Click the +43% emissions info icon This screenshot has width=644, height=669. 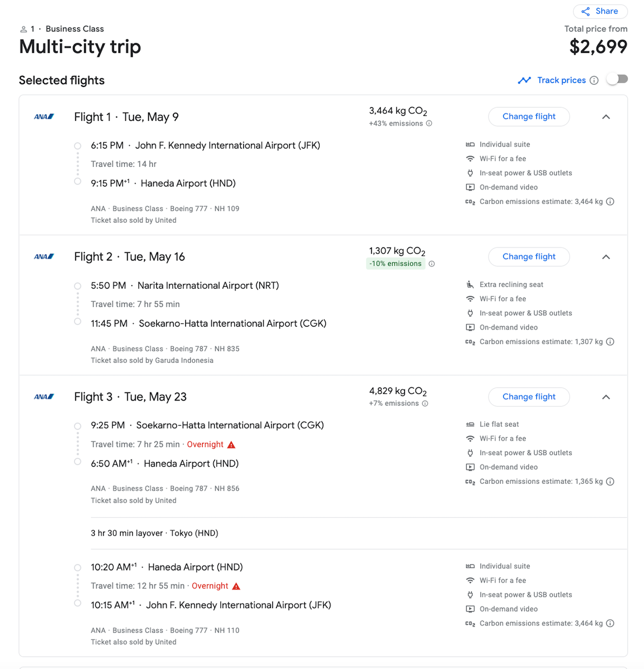click(428, 123)
